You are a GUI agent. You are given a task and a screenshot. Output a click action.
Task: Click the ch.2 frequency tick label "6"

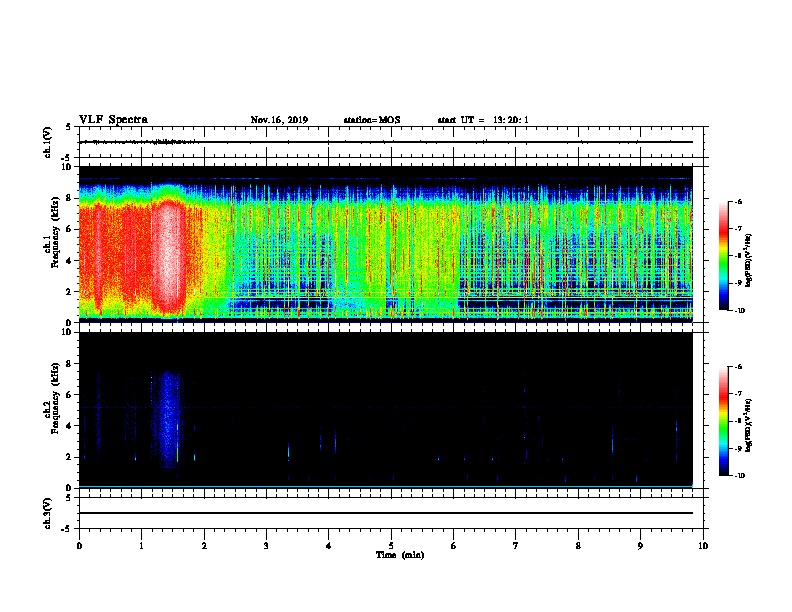pyautogui.click(x=69, y=395)
